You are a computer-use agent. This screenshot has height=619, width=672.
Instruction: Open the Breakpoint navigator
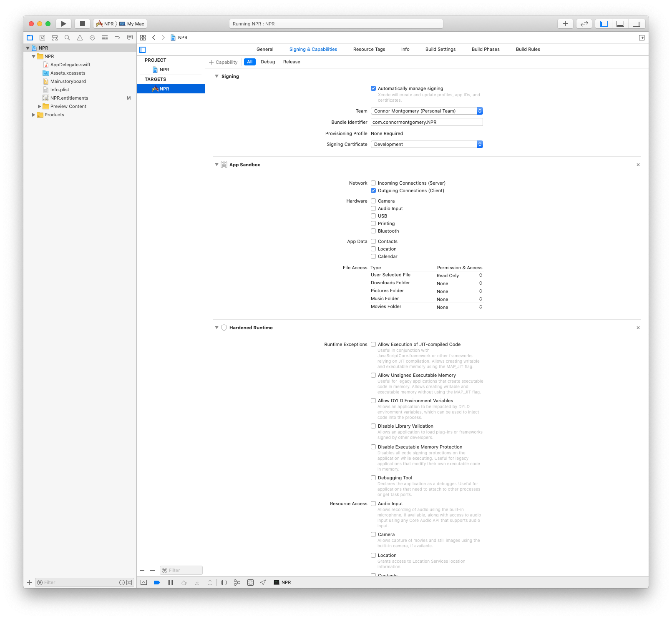(117, 38)
